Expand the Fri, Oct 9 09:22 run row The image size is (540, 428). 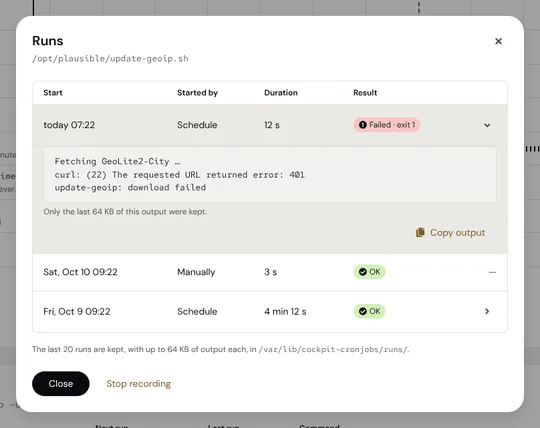pyautogui.click(x=487, y=311)
